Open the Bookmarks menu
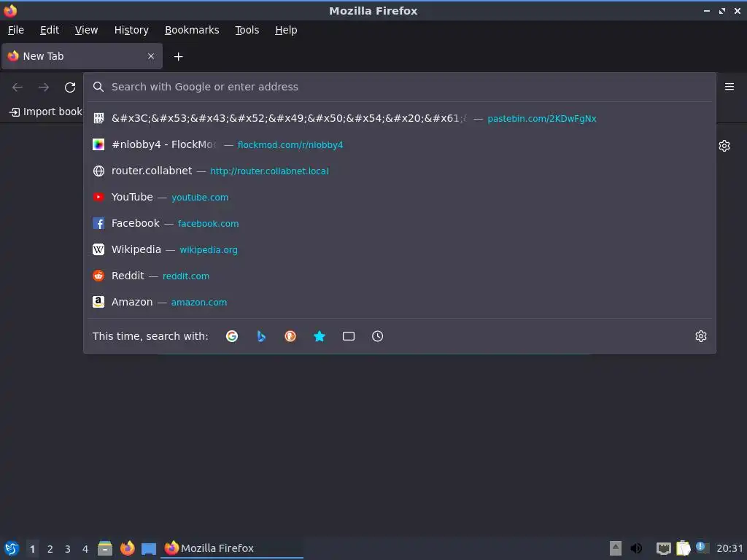 pyautogui.click(x=192, y=30)
